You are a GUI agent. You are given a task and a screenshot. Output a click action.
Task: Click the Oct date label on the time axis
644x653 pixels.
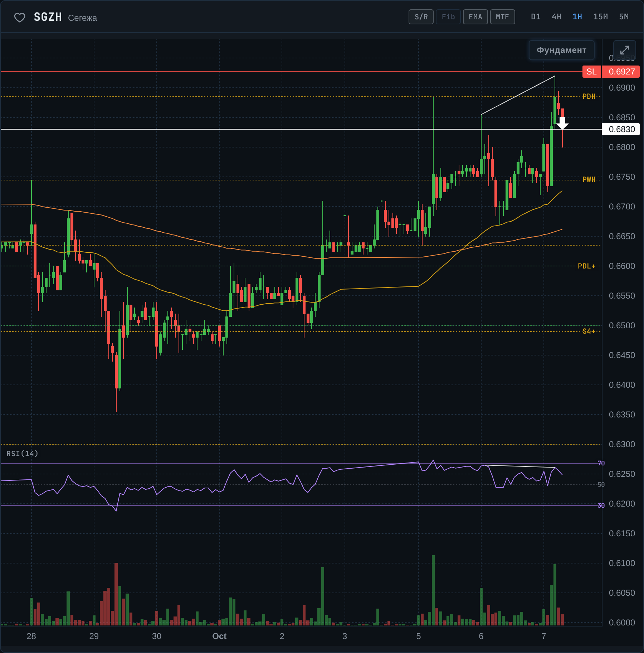click(219, 636)
